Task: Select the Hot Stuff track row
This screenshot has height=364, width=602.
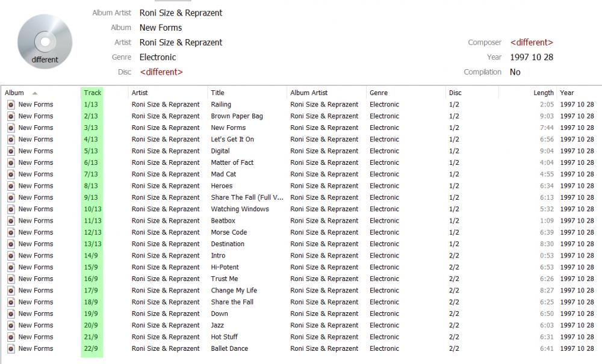Action: (224, 337)
